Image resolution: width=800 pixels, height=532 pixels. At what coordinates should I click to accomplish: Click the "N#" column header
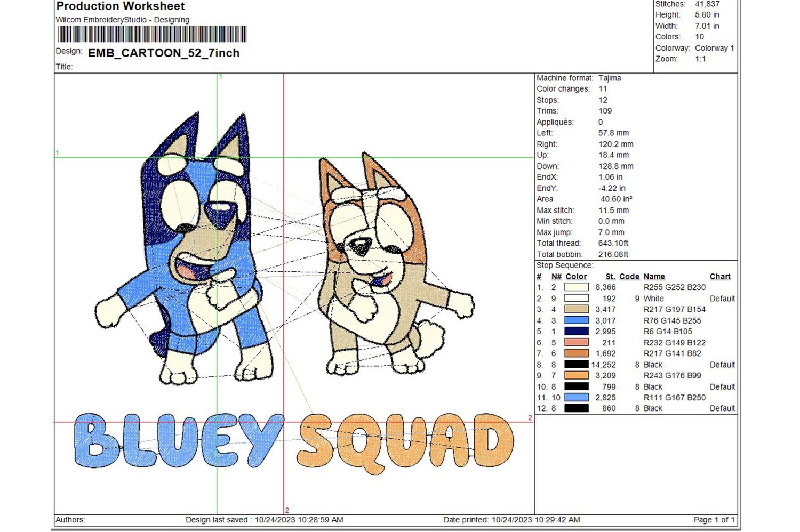pyautogui.click(x=556, y=277)
